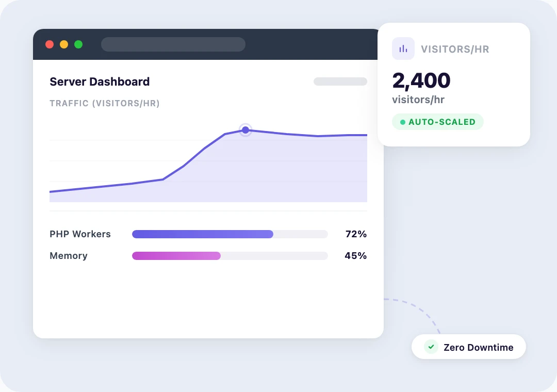Click the browser address bar
This screenshot has height=392, width=557.
point(173,44)
